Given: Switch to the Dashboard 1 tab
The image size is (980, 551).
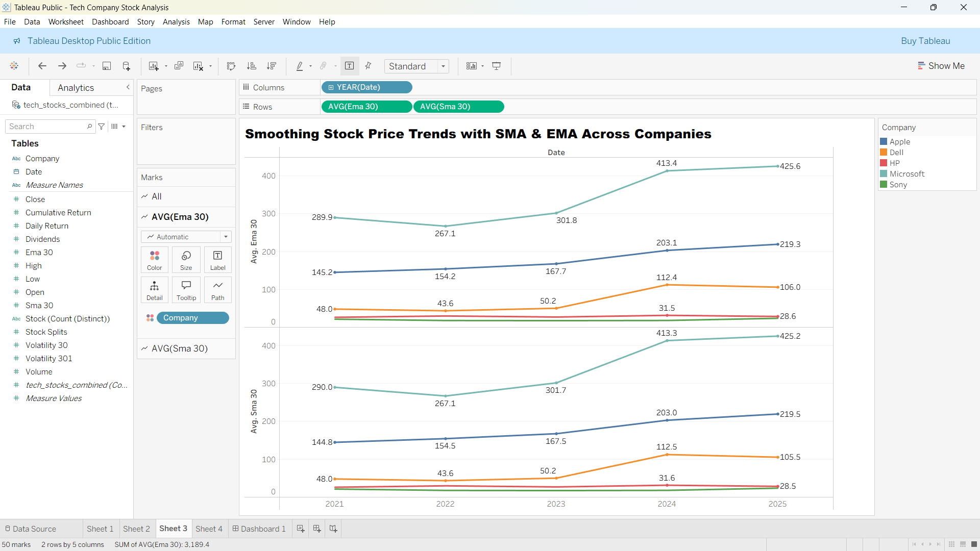Looking at the screenshot, I should coord(259,529).
